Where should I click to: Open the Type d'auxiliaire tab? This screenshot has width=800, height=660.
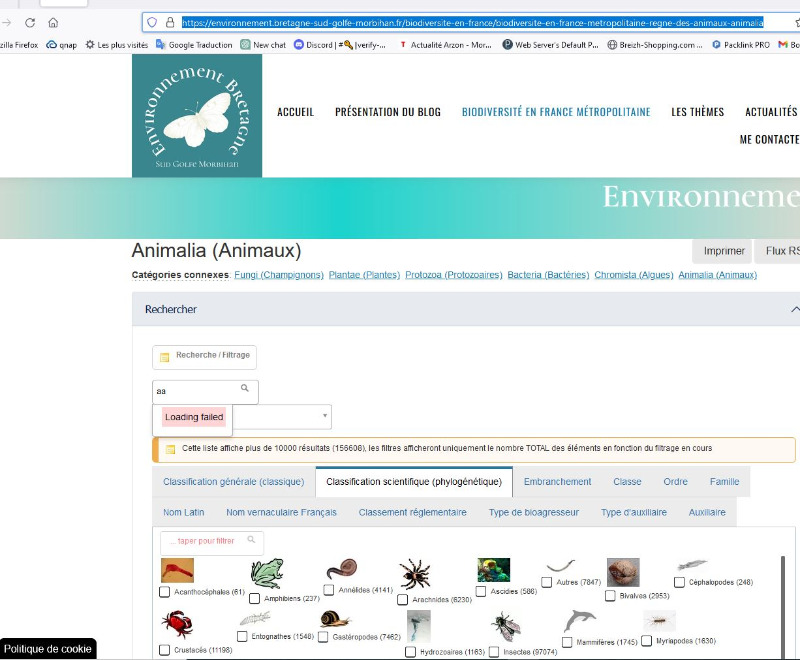pyautogui.click(x=634, y=512)
